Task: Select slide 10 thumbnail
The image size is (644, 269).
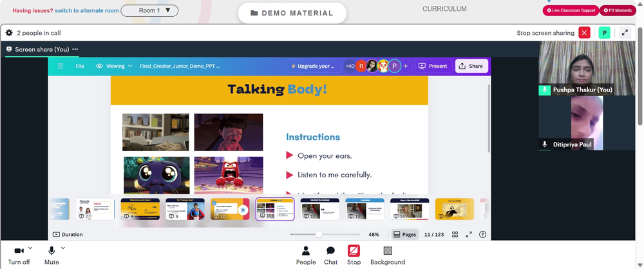Action: pyautogui.click(x=230, y=210)
